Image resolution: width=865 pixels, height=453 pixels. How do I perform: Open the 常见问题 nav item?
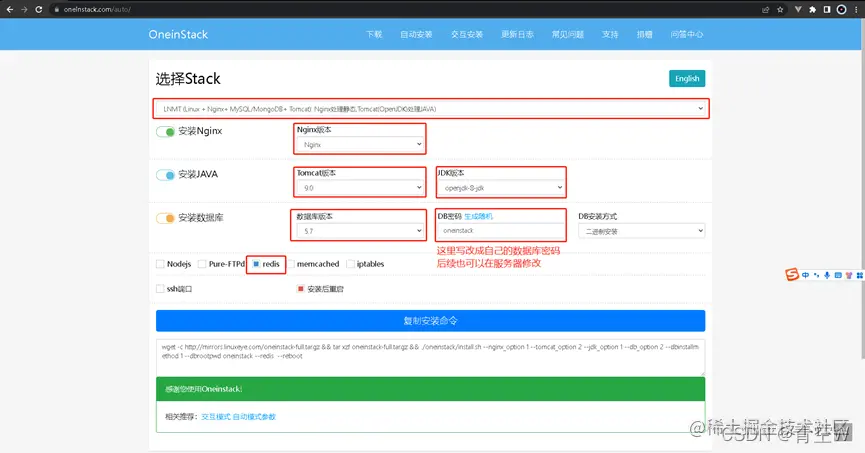click(x=568, y=34)
